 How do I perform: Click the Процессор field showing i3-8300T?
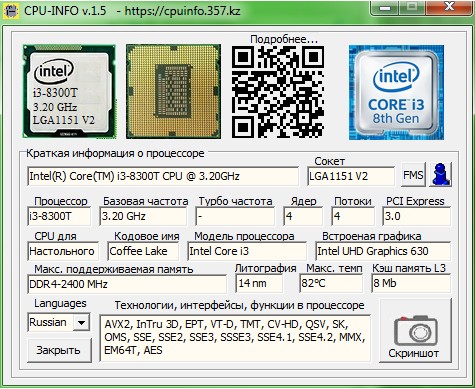59,216
